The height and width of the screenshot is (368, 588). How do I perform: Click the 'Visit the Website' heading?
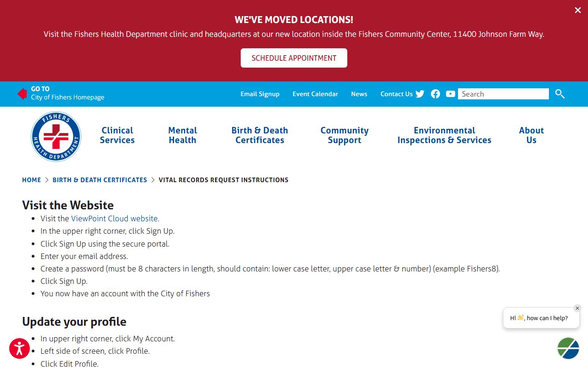tap(68, 205)
